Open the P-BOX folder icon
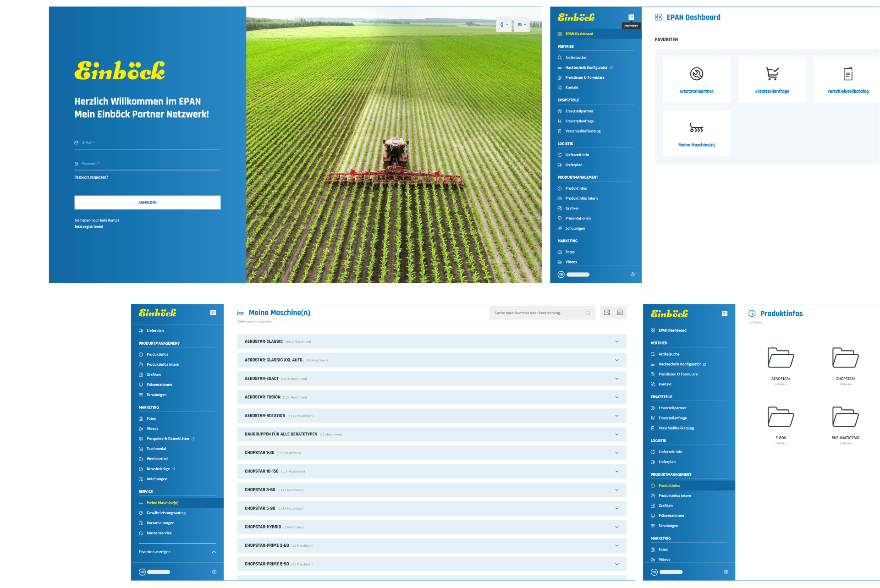 pyautogui.click(x=781, y=417)
